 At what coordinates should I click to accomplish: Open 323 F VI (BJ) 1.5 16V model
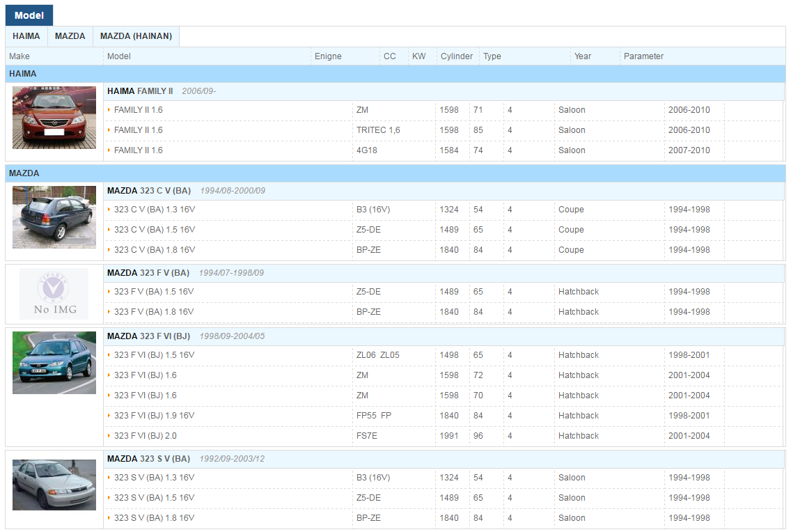click(155, 356)
